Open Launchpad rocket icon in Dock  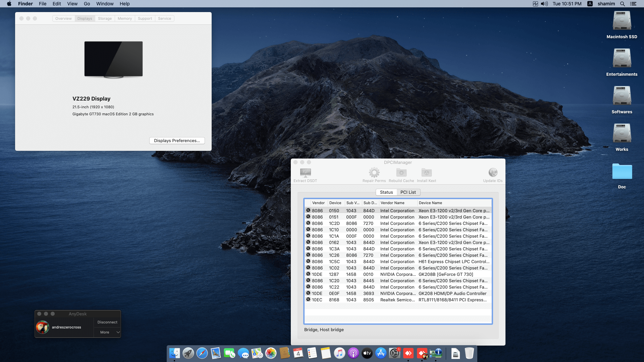tap(188, 353)
